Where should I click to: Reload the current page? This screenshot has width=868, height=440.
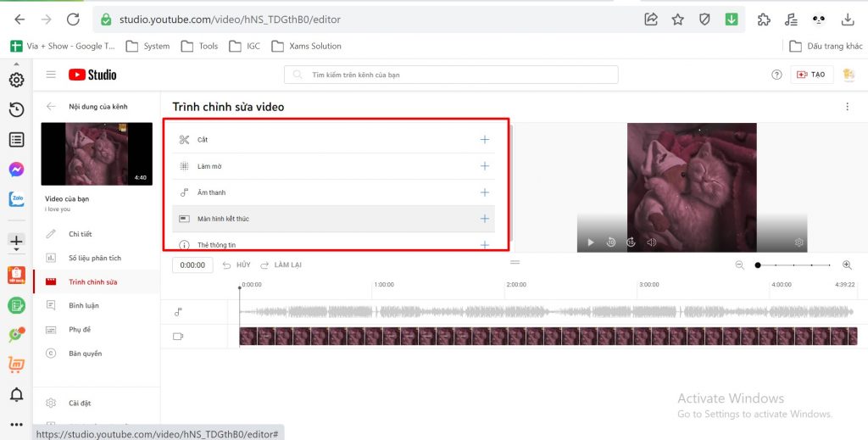[x=73, y=19]
